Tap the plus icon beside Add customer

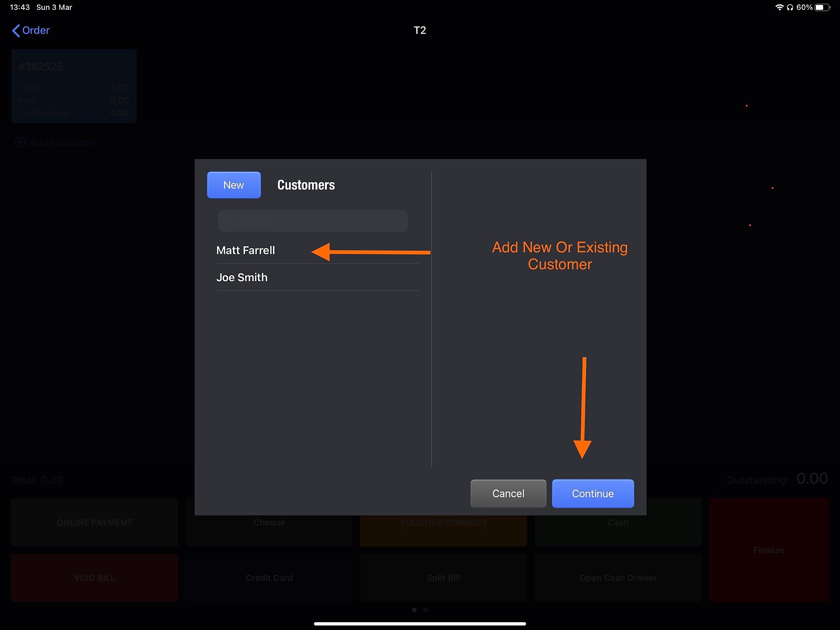click(20, 142)
